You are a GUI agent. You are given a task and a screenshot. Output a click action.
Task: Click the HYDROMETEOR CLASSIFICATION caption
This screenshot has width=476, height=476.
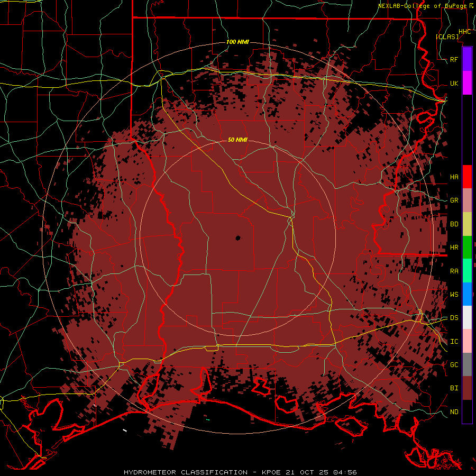point(186,472)
